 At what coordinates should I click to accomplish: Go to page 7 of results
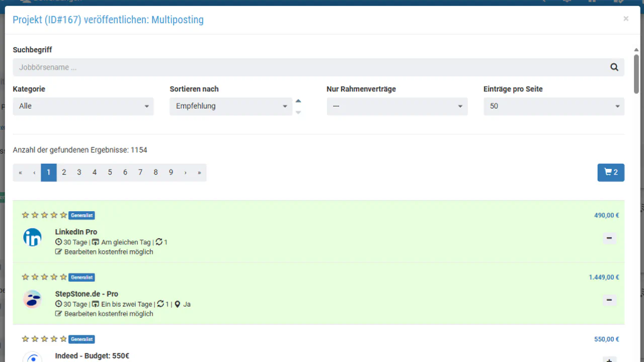[x=140, y=172]
